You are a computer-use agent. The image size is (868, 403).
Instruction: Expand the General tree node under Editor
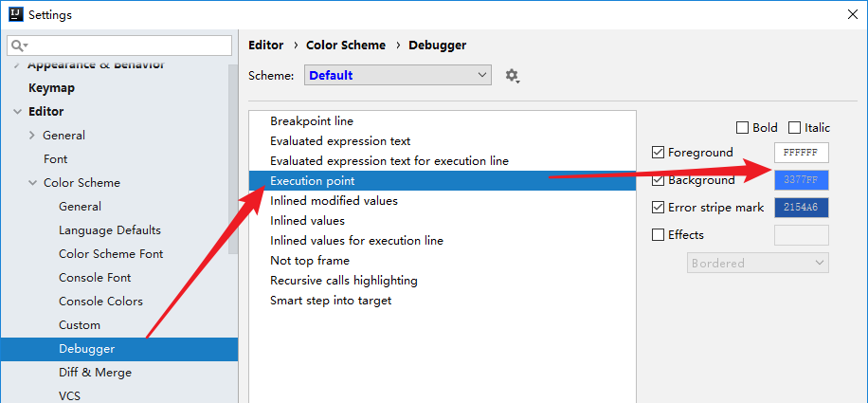click(33, 136)
